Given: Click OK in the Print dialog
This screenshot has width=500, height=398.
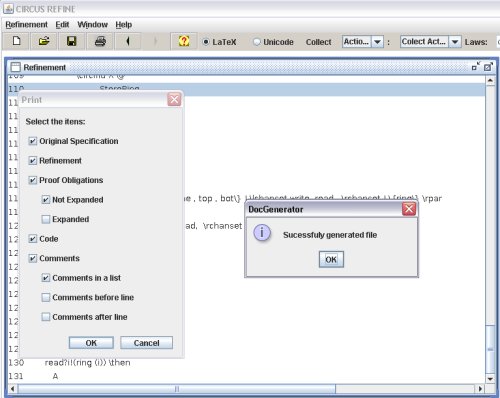Looking at the screenshot, I should (91, 343).
